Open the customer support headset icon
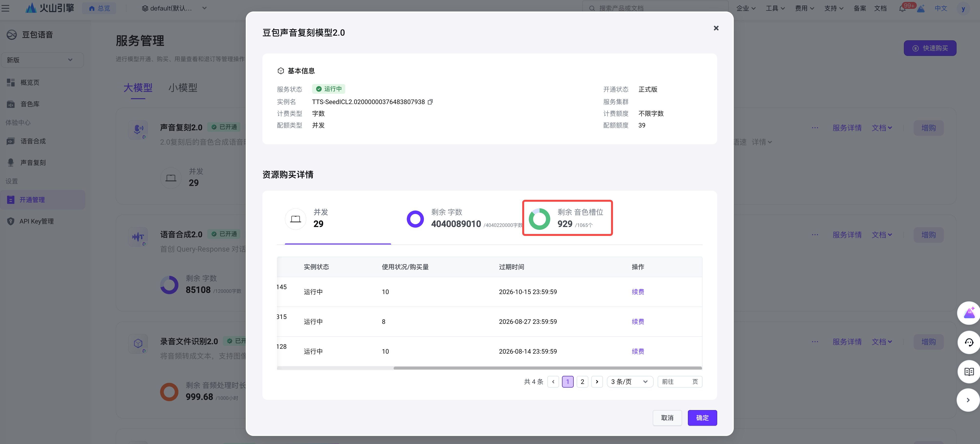980x444 pixels. (x=968, y=342)
